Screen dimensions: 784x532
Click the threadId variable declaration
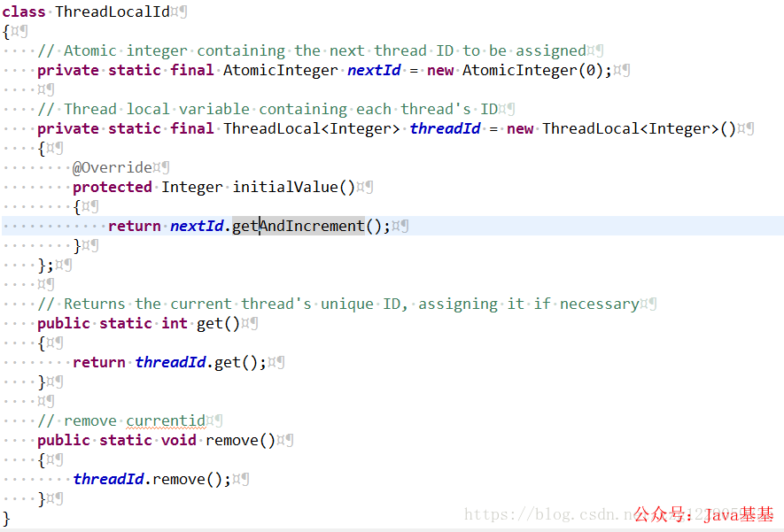[445, 128]
